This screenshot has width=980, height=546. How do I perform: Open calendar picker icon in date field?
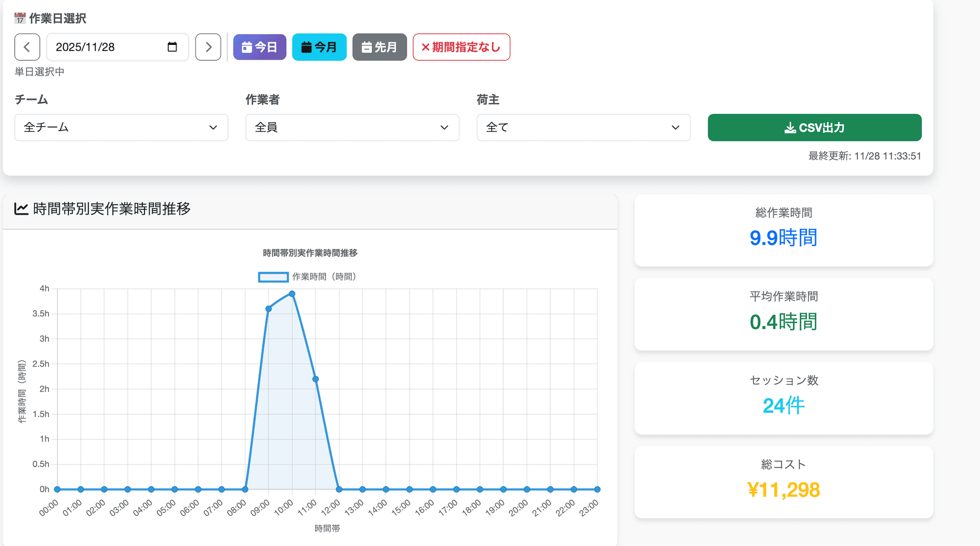coord(173,47)
